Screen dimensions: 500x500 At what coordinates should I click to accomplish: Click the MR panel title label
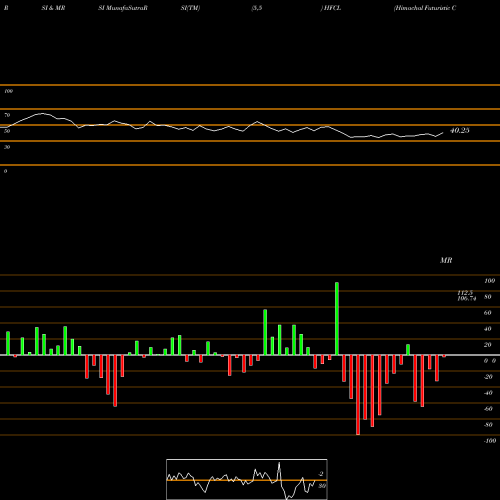[x=446, y=260]
